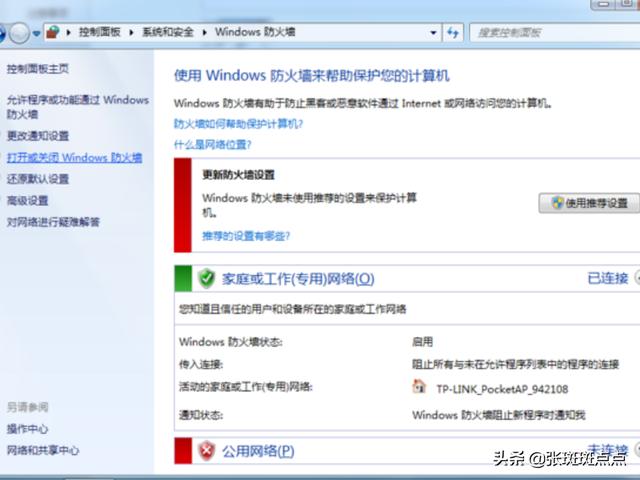Open the recent pages dropdown arrow
Viewport: 640px width, 480px height.
pyautogui.click(x=36, y=33)
